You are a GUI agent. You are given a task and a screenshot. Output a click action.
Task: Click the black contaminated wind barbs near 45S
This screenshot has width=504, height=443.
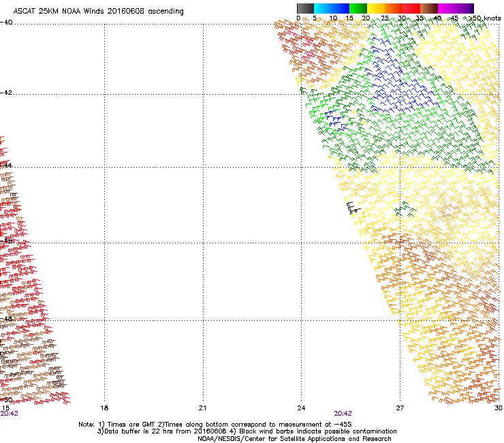353,208
